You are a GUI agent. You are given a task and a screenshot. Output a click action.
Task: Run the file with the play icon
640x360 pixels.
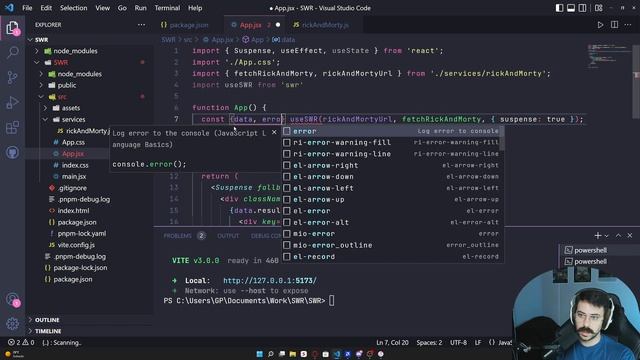pos(600,25)
